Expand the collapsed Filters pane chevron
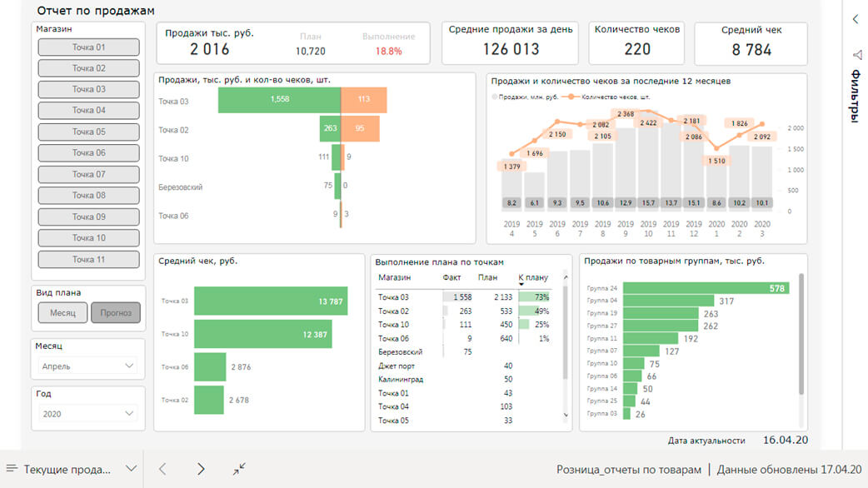The image size is (868, 488). pos(856,18)
